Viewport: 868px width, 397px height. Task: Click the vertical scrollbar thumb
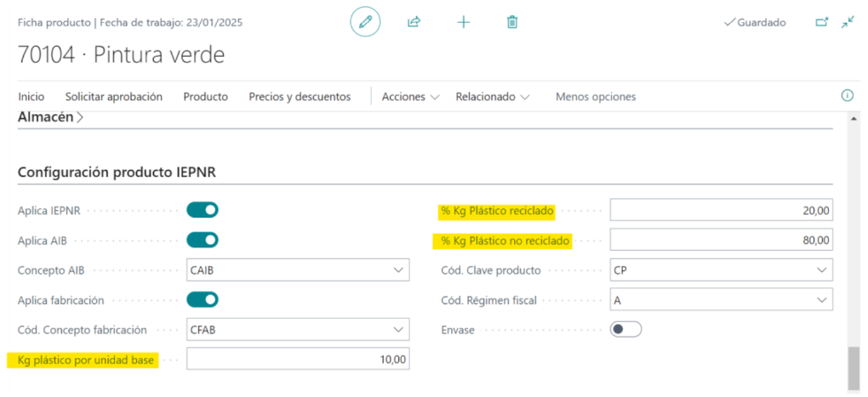[x=854, y=368]
